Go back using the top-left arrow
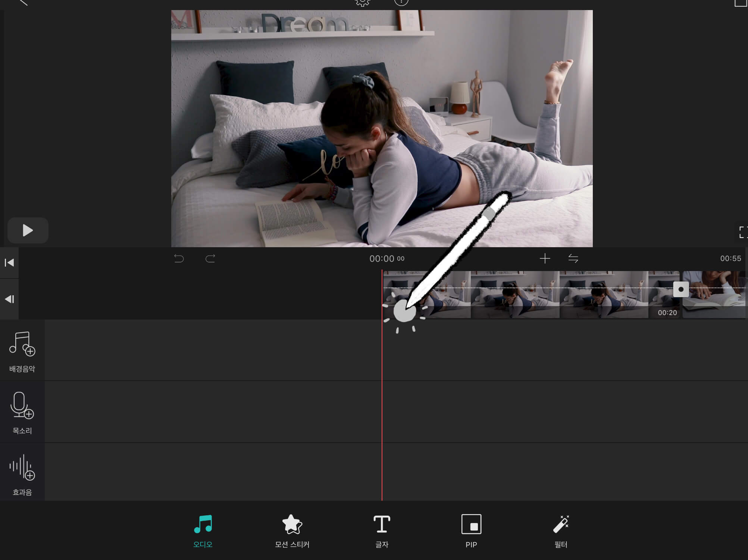The width and height of the screenshot is (748, 560). coord(23,2)
